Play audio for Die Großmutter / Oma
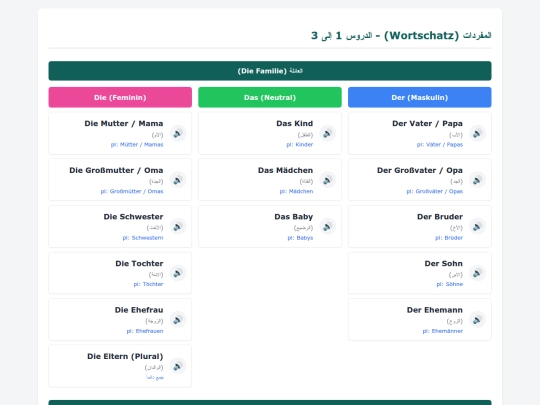 tap(178, 180)
